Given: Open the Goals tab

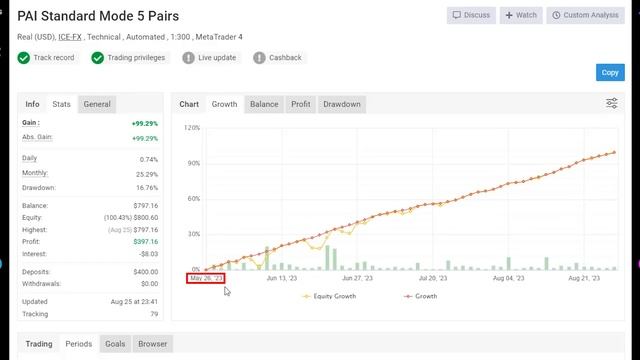Looking at the screenshot, I should tap(115, 344).
